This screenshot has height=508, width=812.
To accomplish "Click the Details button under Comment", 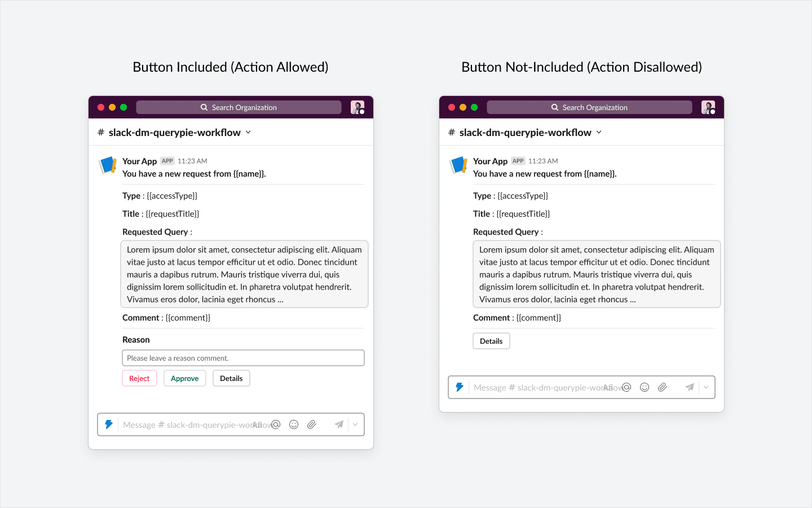I will (x=491, y=340).
